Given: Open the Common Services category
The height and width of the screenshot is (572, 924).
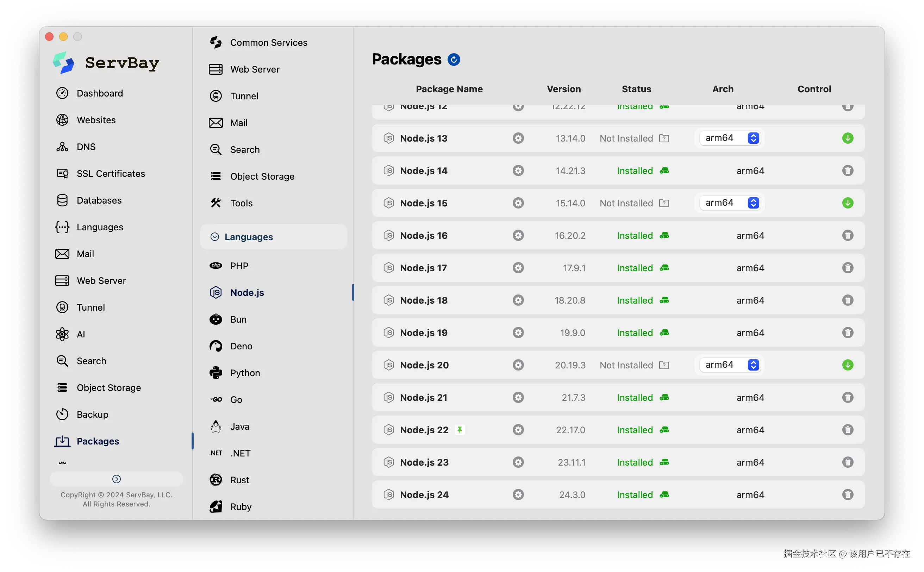Looking at the screenshot, I should tap(268, 42).
